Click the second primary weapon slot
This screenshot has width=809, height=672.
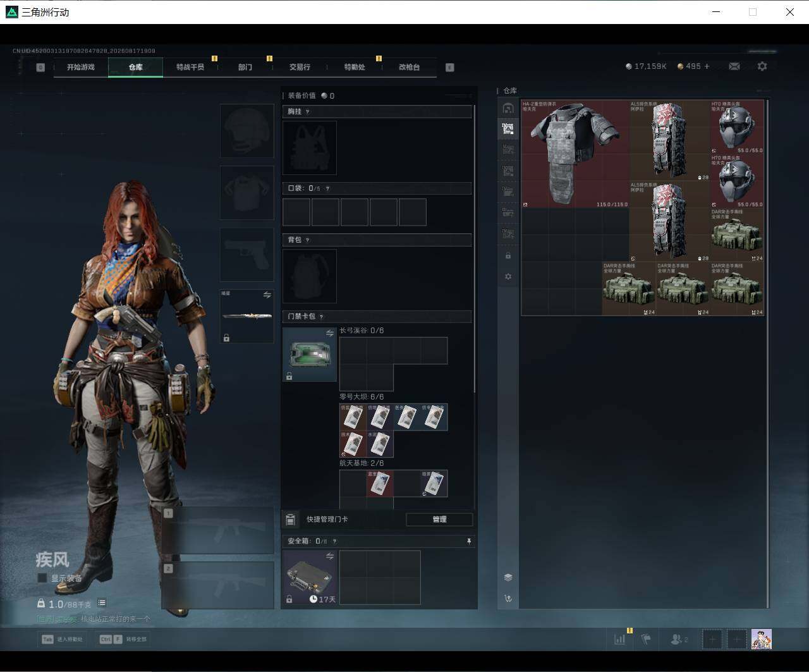tap(218, 585)
